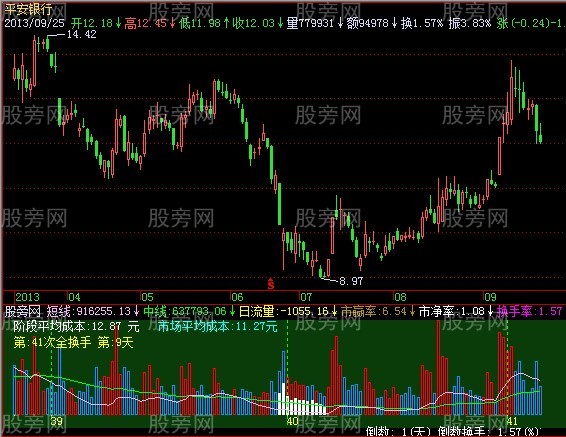Select month 06 on time axis
566x437 pixels.
coord(237,297)
